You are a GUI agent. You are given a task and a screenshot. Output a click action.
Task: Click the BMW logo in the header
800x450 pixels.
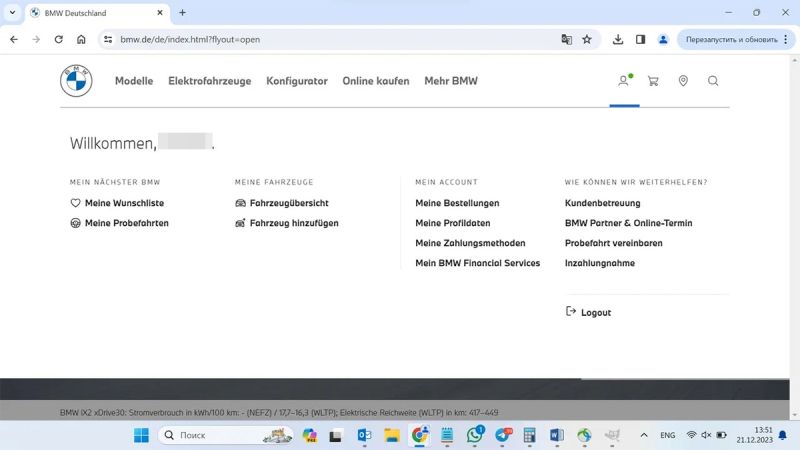tap(76, 81)
